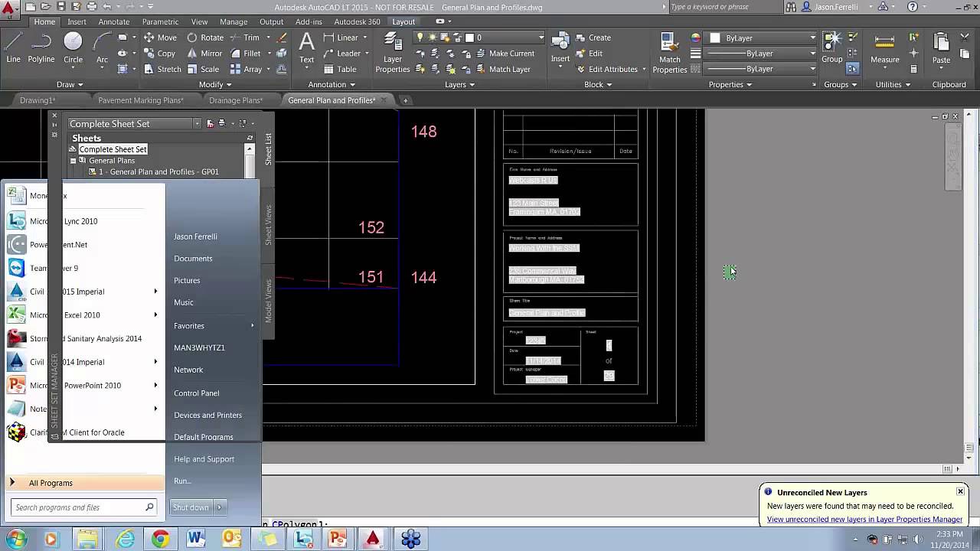Select the Polyline tool
This screenshot has height=551, width=980.
click(41, 47)
